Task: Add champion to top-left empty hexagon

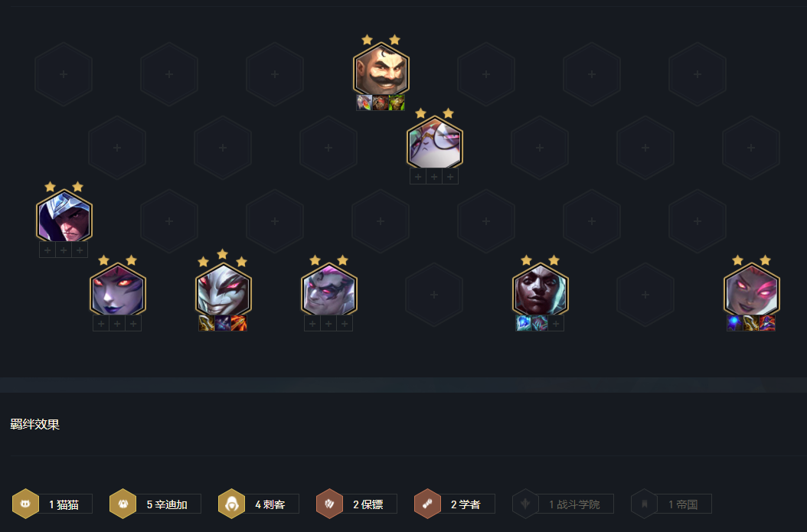Action: coord(64,74)
